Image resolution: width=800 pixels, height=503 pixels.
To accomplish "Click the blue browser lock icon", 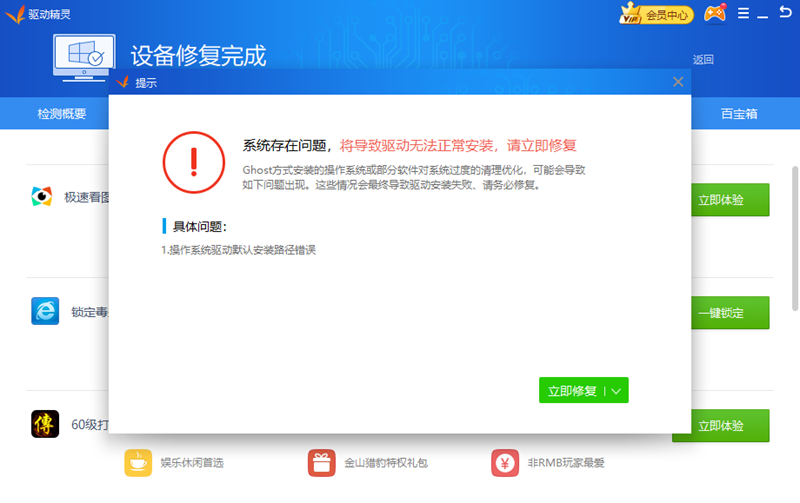I will click(x=42, y=311).
